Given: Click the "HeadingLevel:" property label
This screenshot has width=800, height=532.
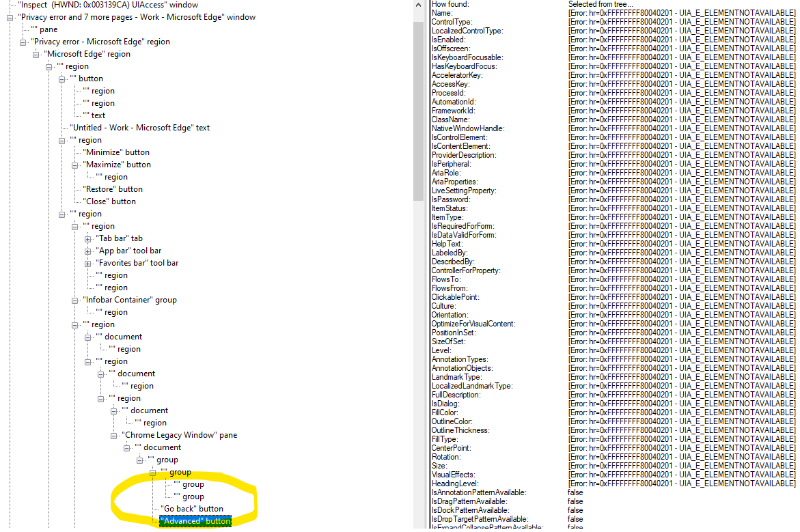Looking at the screenshot, I should pos(455,484).
